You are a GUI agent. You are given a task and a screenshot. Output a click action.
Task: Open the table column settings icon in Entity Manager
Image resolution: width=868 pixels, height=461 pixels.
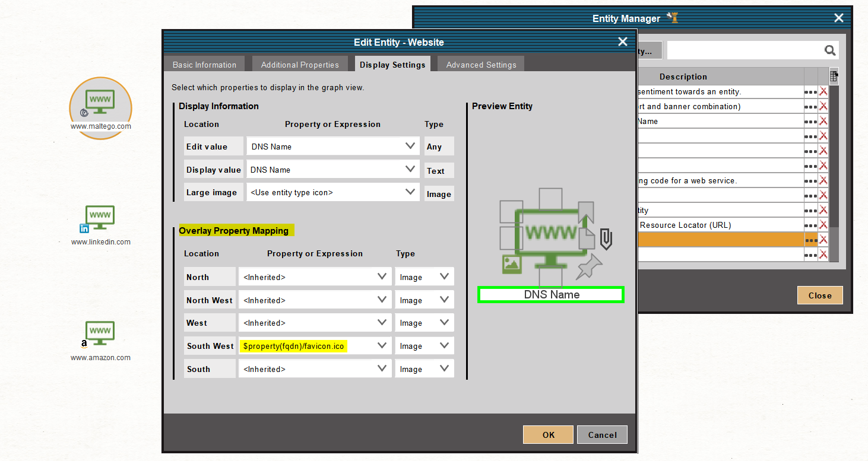[834, 76]
